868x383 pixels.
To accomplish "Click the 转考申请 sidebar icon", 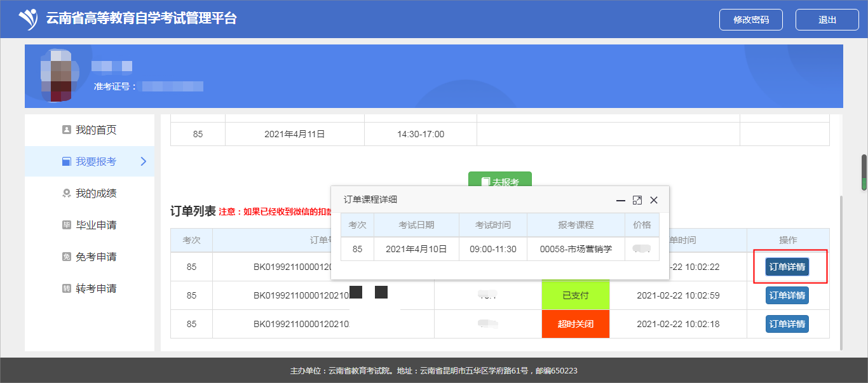I will [66, 288].
